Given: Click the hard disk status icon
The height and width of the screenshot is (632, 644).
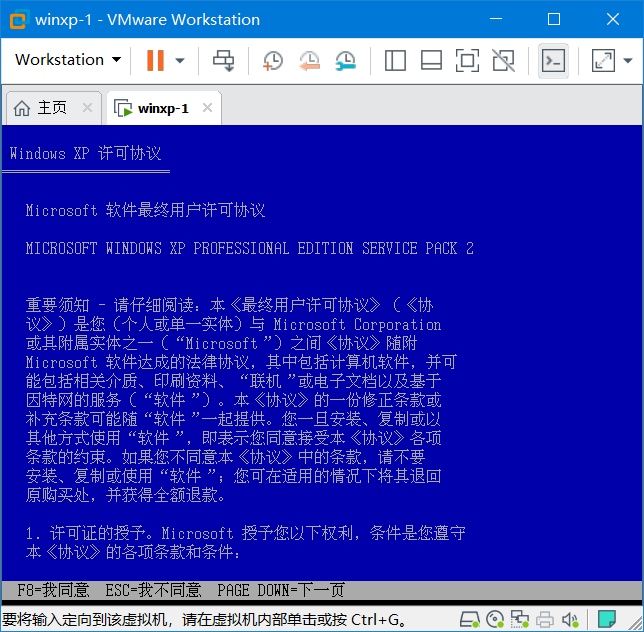Looking at the screenshot, I should (x=469, y=619).
